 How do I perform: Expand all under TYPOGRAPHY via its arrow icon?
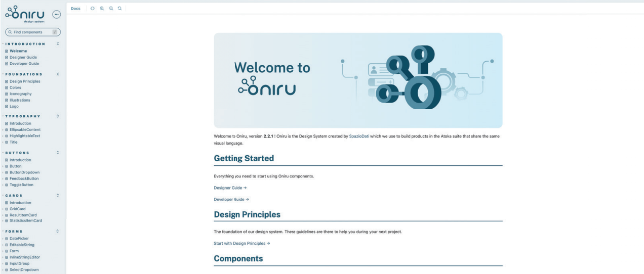pos(58,116)
